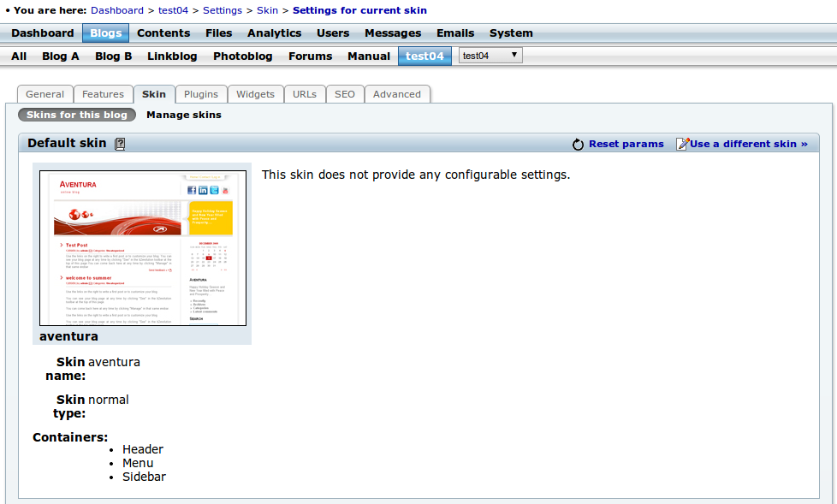Viewport: 837px width, 504px height.
Task: Select the Blogs main menu item
Action: (x=105, y=33)
